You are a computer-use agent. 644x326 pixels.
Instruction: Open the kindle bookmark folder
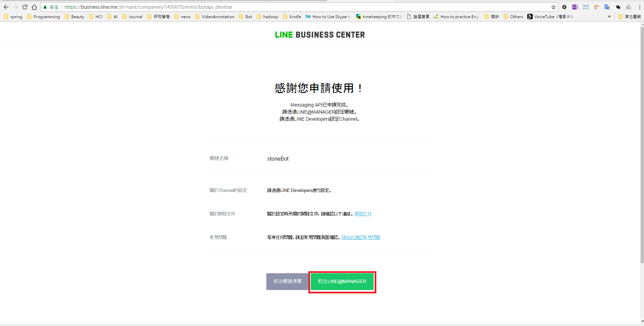(x=292, y=16)
